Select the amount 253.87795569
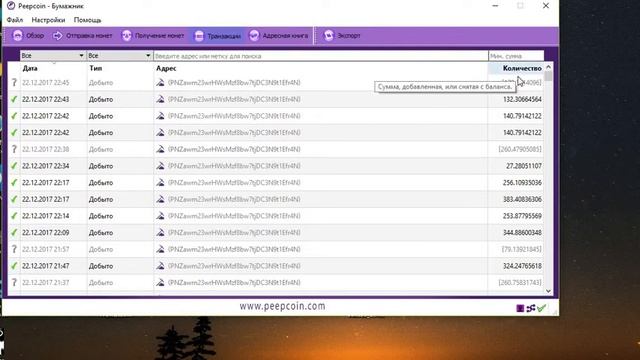 tap(522, 216)
